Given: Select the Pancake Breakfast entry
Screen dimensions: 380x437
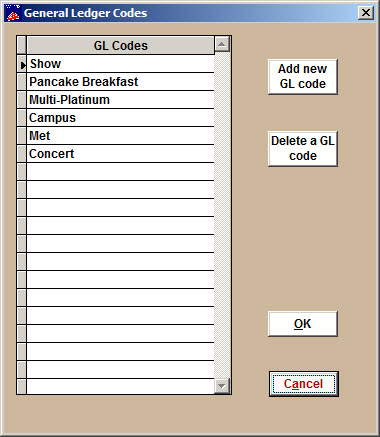Looking at the screenshot, I should click(x=120, y=82).
